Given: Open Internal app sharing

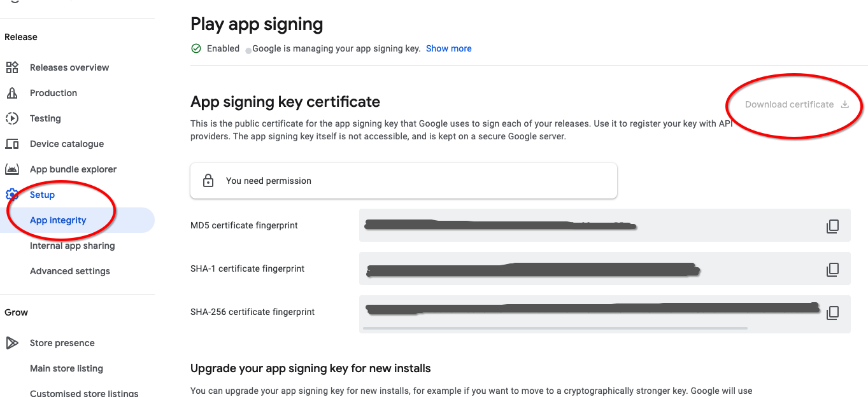Looking at the screenshot, I should tap(72, 246).
